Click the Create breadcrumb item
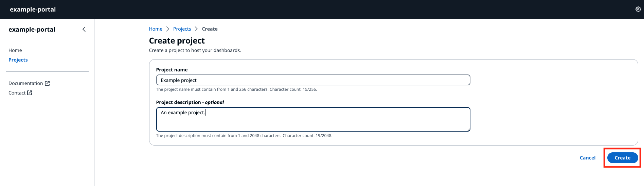 point(210,29)
